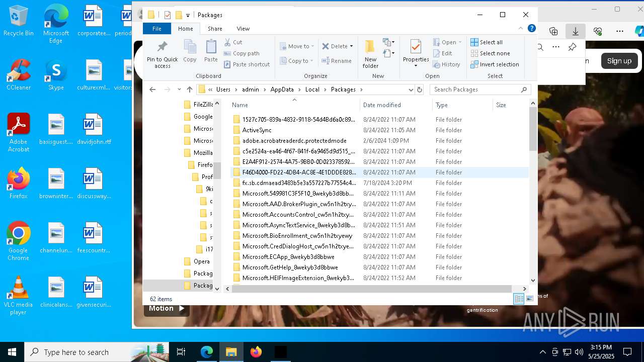Click Select none in ribbon

tap(490, 53)
